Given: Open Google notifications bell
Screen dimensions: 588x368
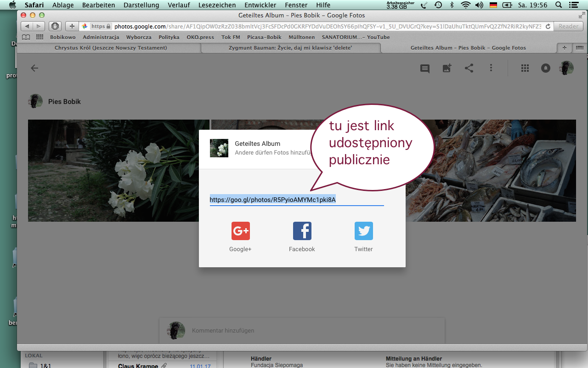Looking at the screenshot, I should 546,68.
